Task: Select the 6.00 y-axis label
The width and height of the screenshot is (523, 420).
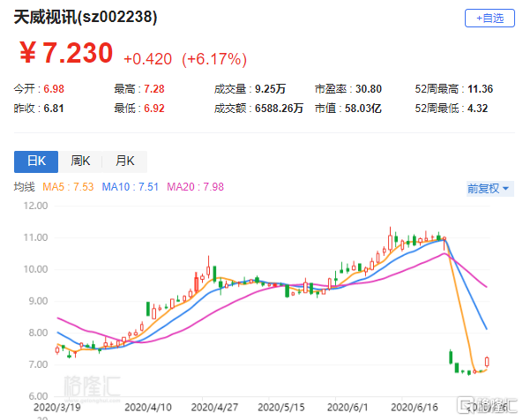Action: pyautogui.click(x=38, y=396)
